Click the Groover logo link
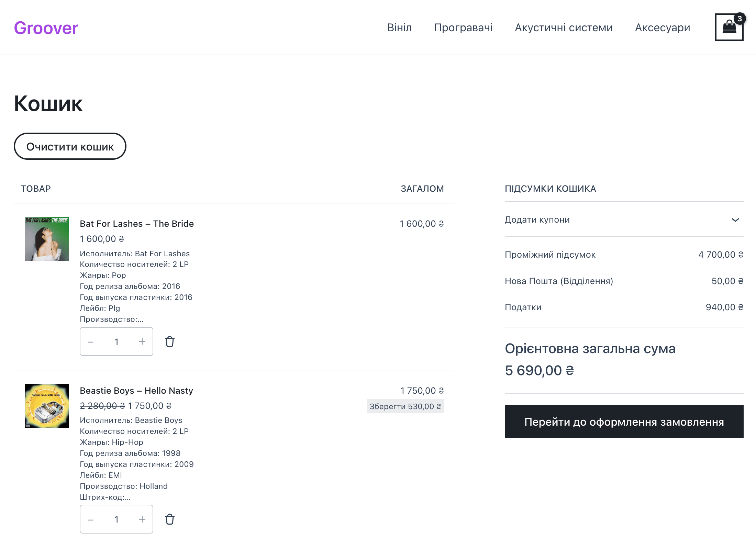756x538 pixels. coord(46,28)
